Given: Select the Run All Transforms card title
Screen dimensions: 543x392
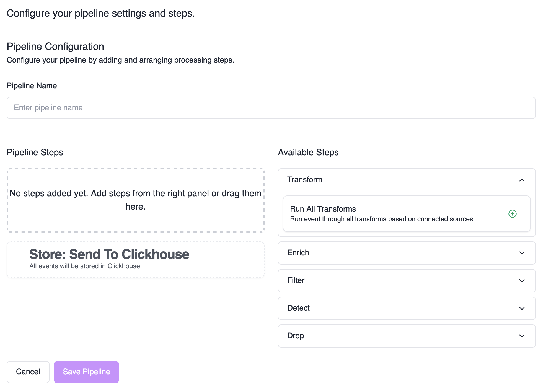Looking at the screenshot, I should tap(323, 209).
